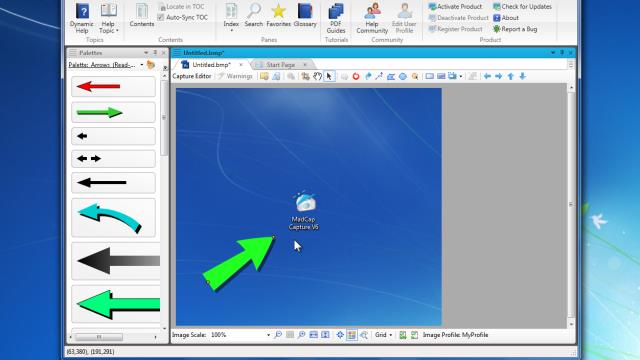Open the Glossary pane
Viewport: 640px width, 360px height.
click(305, 16)
